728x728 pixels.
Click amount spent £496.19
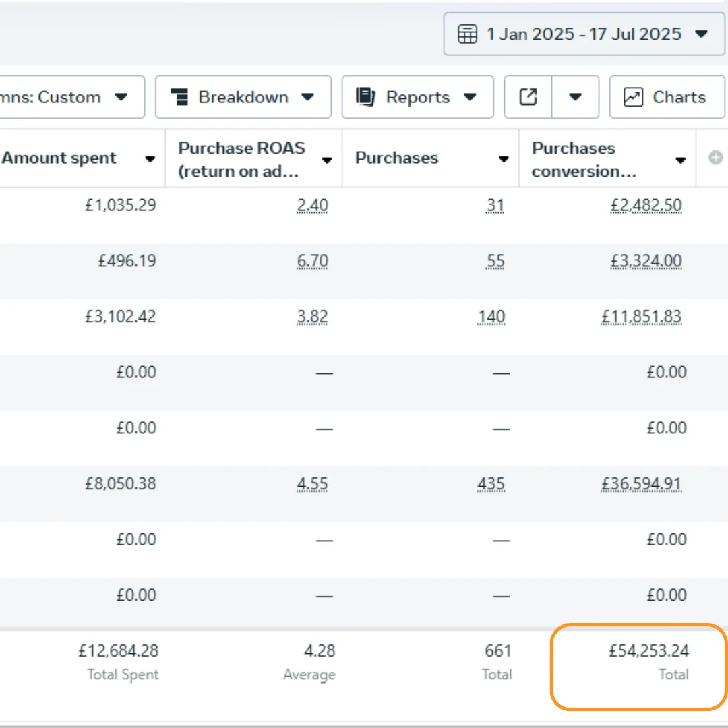click(127, 261)
